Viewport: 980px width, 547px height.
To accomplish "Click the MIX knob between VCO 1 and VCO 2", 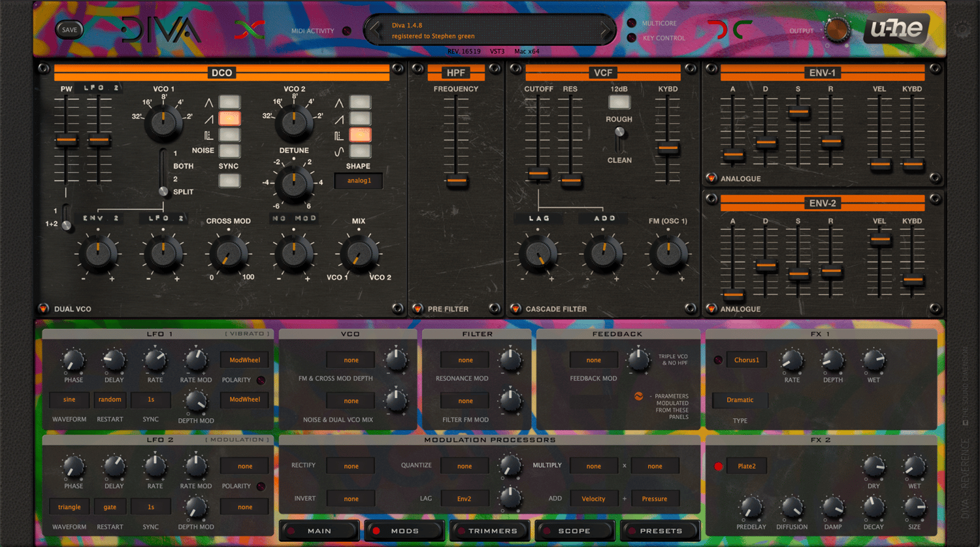I will click(x=359, y=254).
